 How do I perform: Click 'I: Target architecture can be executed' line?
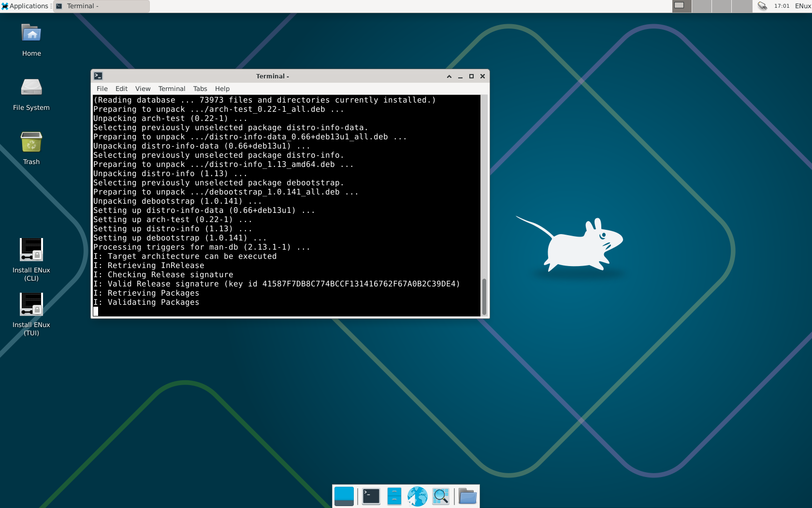pos(185,256)
